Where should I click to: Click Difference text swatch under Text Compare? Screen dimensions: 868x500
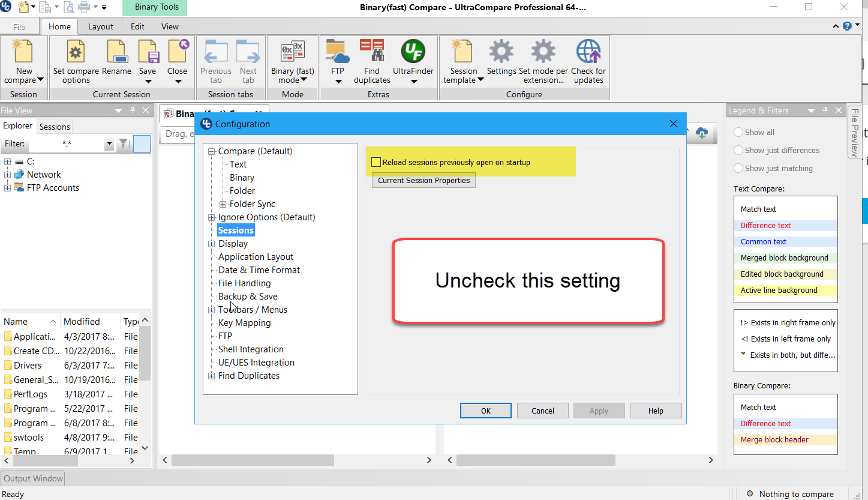[786, 226]
